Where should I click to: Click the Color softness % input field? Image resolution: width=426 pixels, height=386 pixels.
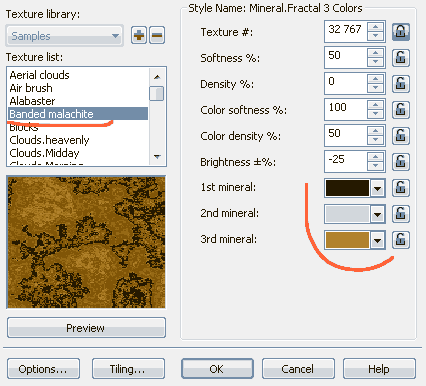[346, 109]
